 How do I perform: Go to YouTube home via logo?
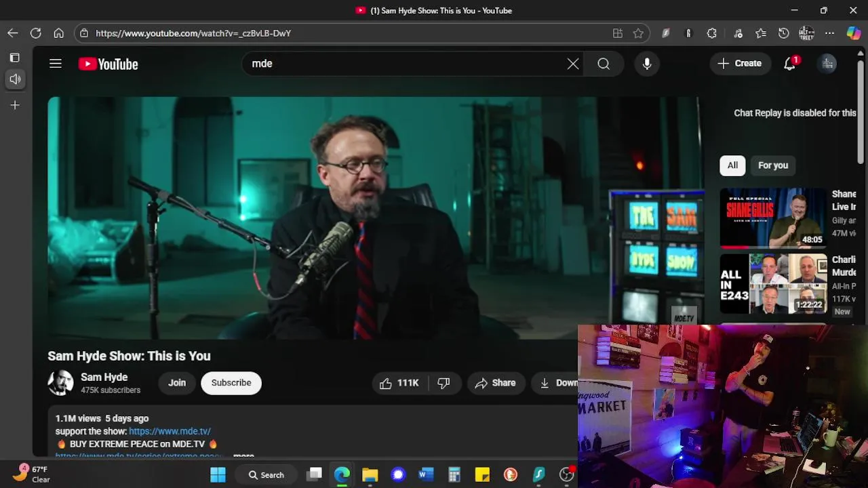click(x=108, y=64)
